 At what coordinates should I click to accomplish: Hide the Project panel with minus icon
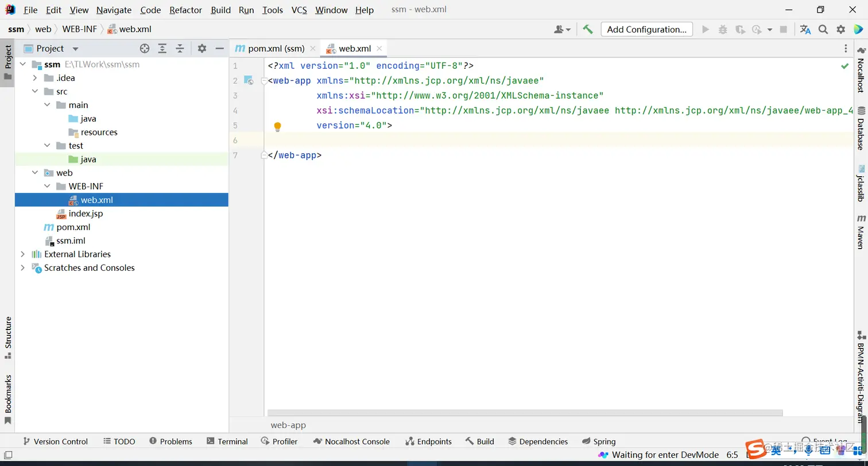[x=219, y=49]
